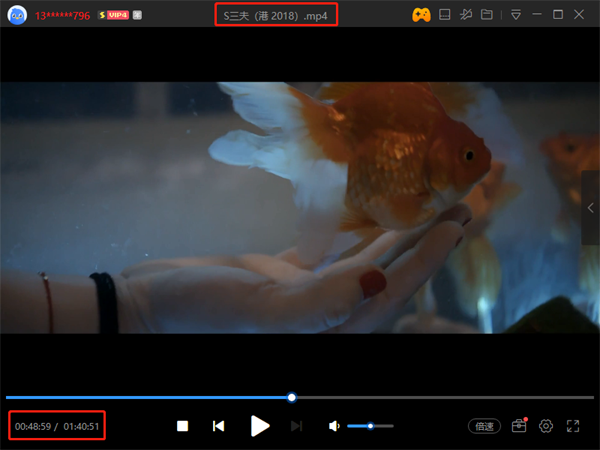Click the orange game controller icon
Image resolution: width=600 pixels, height=450 pixels.
pos(421,15)
